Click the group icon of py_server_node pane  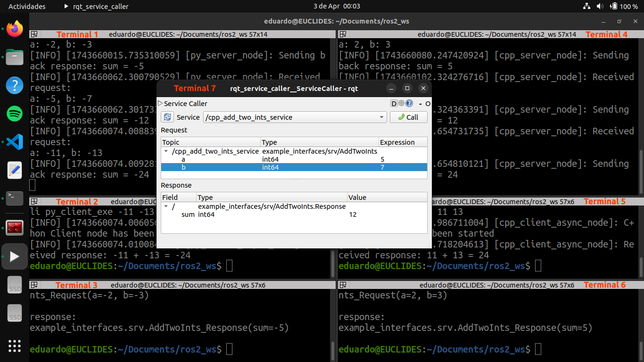click(x=34, y=34)
